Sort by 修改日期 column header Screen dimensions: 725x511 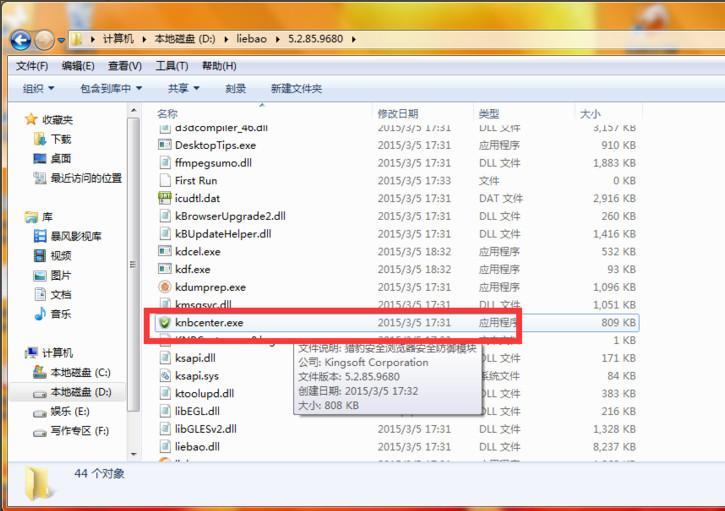click(x=398, y=114)
